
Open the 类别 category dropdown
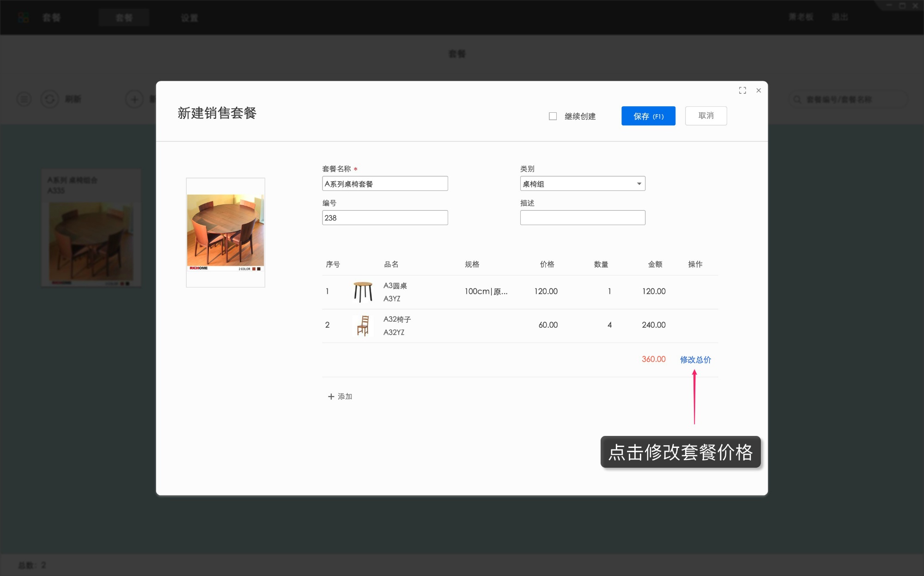[x=582, y=184]
